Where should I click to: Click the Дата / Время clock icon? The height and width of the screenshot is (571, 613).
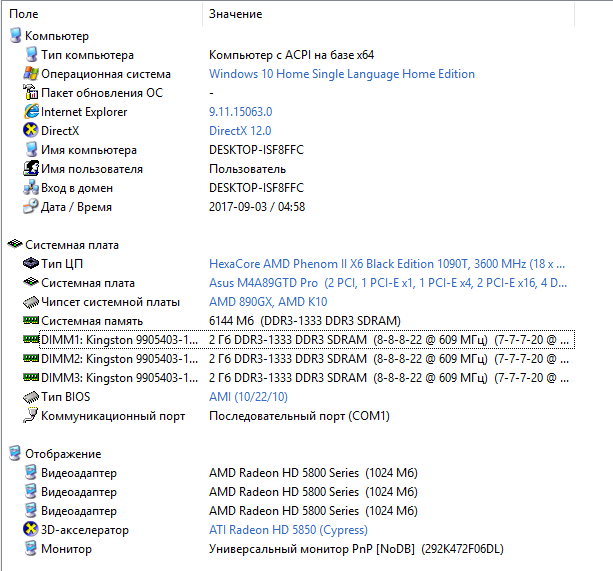(31, 206)
